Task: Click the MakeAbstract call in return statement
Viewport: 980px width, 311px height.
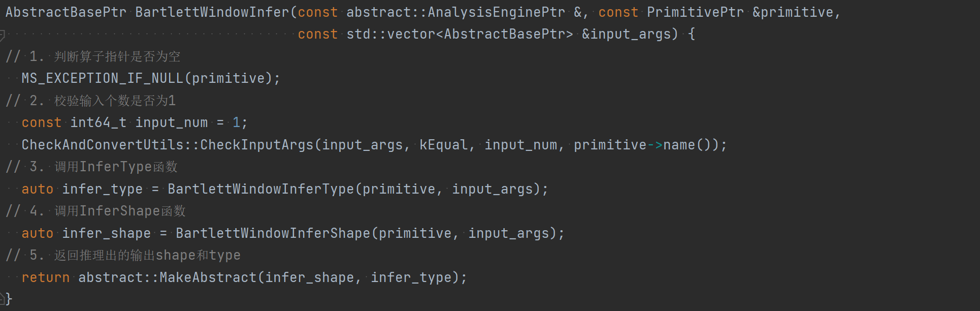Action: point(208,277)
